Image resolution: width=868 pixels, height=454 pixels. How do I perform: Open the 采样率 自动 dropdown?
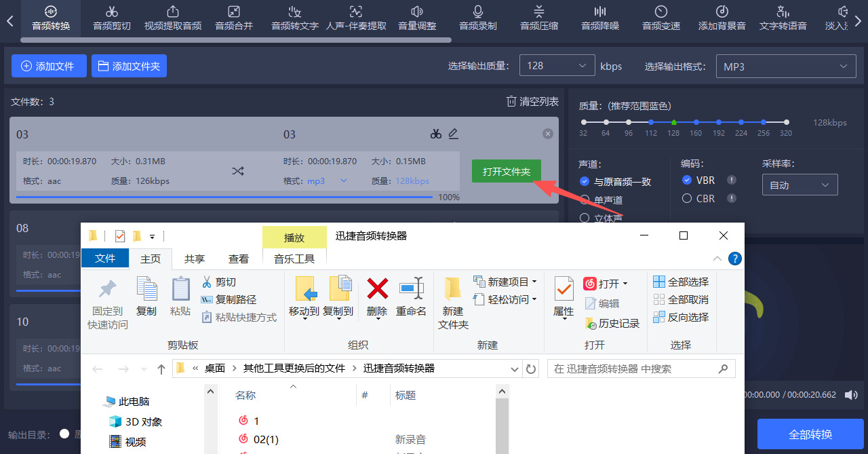click(x=800, y=185)
